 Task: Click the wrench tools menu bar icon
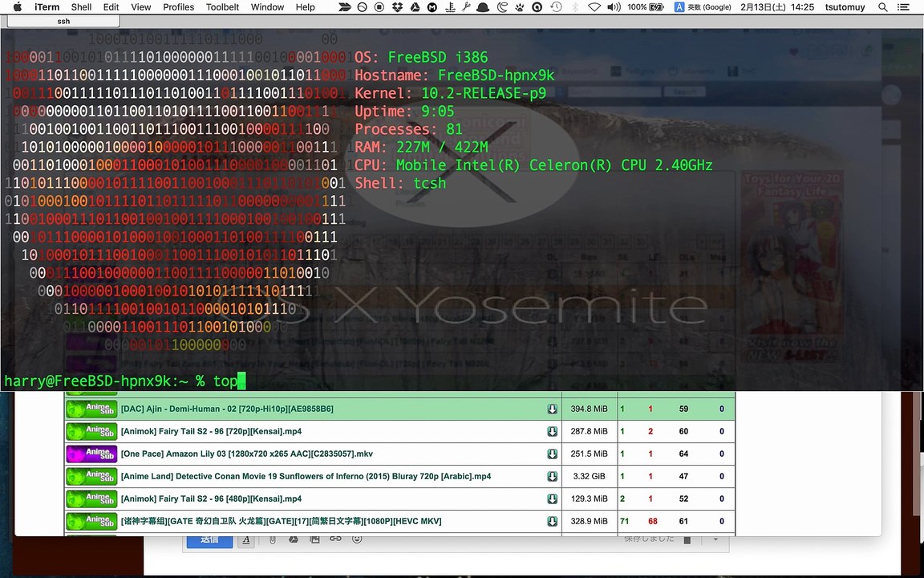click(x=466, y=7)
